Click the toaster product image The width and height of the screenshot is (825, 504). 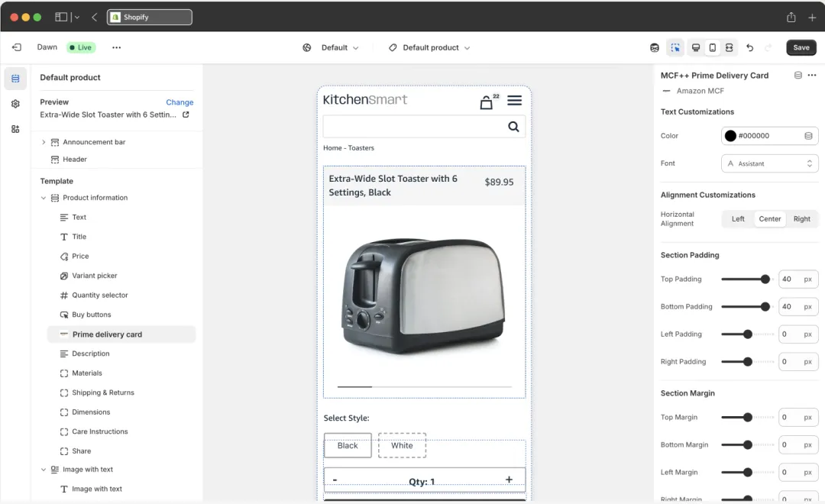click(x=424, y=296)
